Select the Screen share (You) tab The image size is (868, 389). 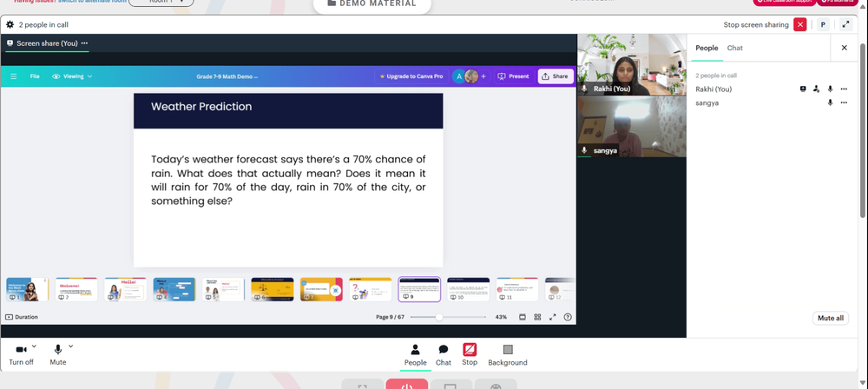pyautogui.click(x=47, y=43)
